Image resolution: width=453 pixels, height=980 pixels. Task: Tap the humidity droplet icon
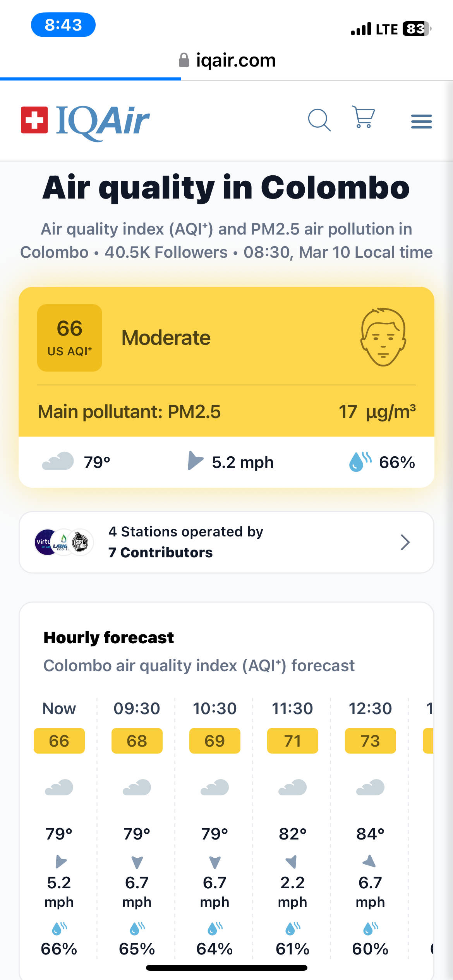click(x=359, y=461)
